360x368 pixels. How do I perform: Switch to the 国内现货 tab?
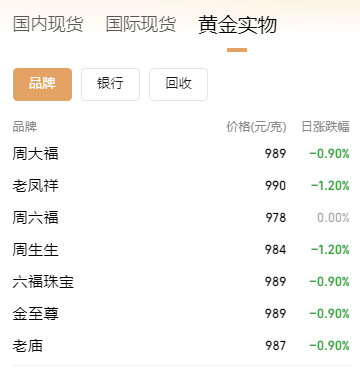coord(48,24)
